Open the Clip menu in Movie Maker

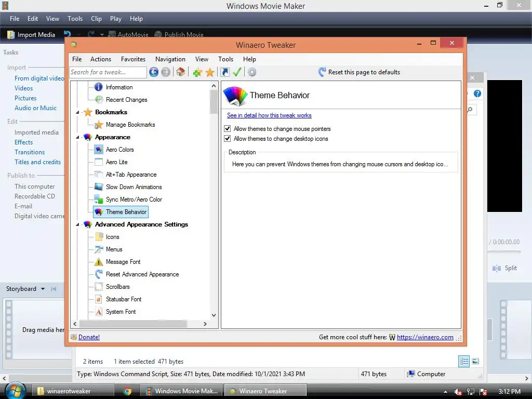96,19
